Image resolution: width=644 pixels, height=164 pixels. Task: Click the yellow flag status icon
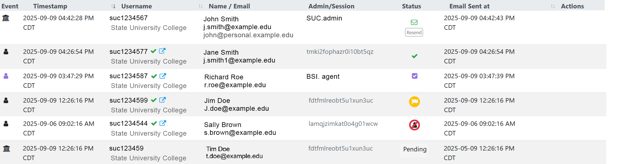coord(414,101)
